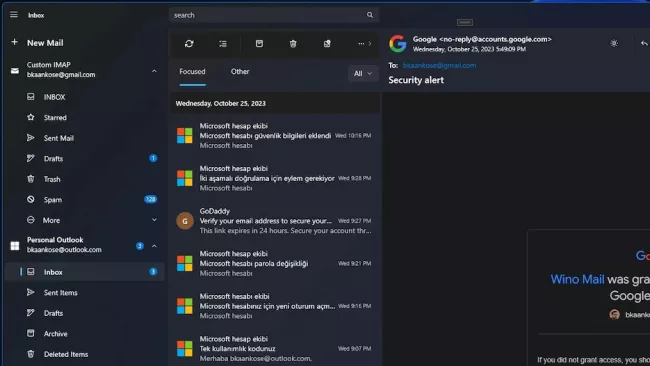Screen dimensions: 650x366
Task: Click the GoDaddy sender avatar
Action: (185, 221)
